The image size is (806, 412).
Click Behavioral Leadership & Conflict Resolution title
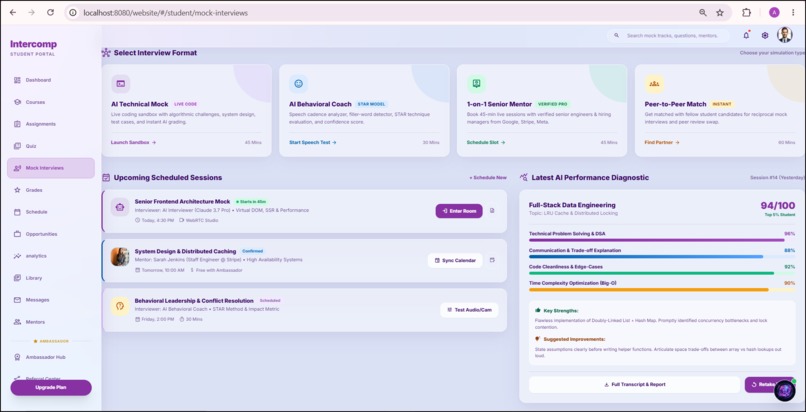tap(194, 301)
